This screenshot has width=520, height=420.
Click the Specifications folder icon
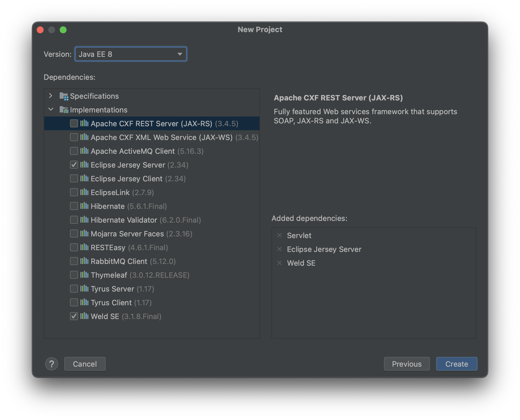point(64,96)
